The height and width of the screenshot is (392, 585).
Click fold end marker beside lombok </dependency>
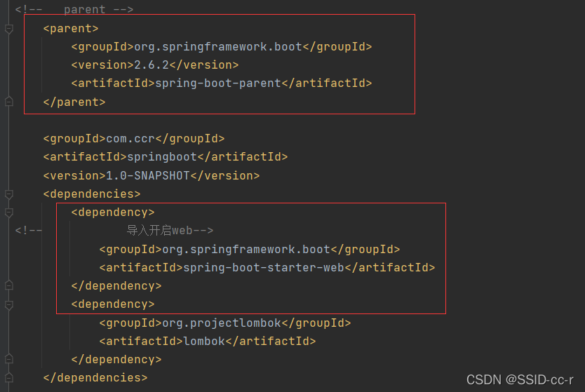pos(9,359)
